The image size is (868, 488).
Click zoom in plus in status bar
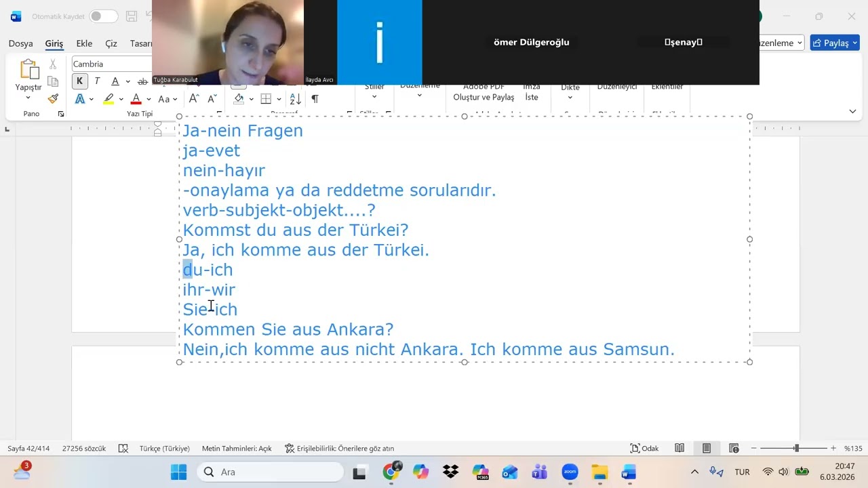[x=833, y=448]
